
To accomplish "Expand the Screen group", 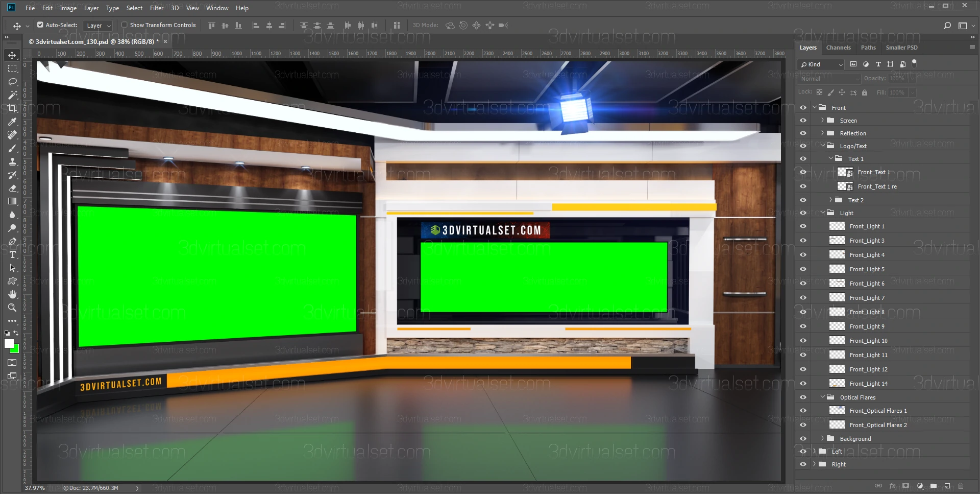I will [x=822, y=121].
